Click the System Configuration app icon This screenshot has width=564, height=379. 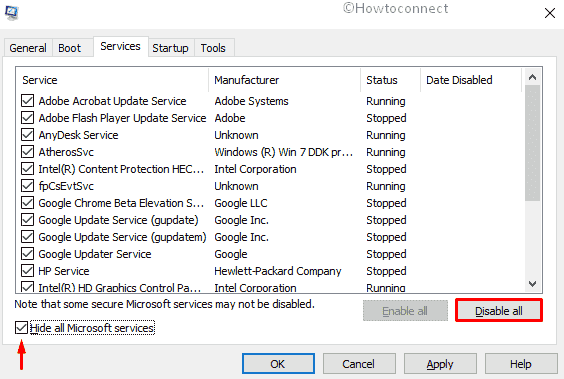click(12, 13)
